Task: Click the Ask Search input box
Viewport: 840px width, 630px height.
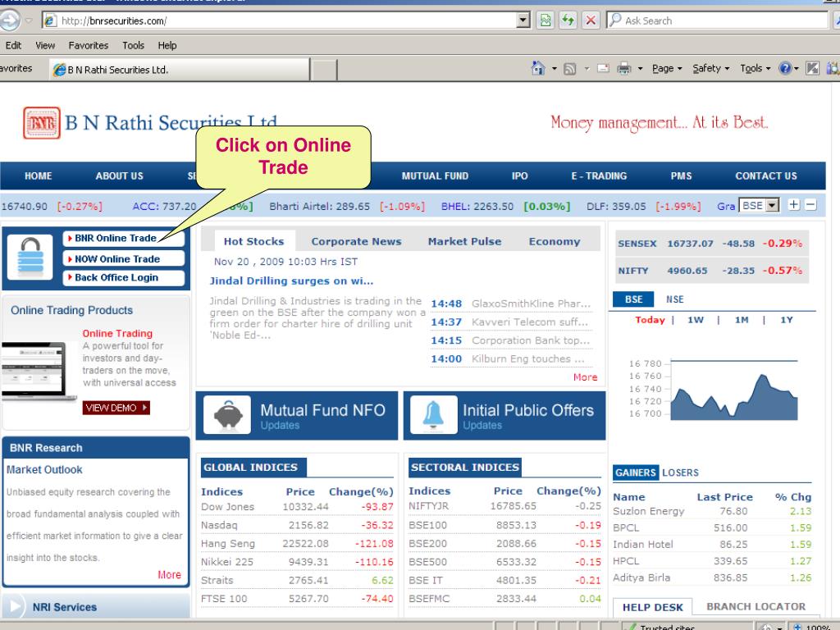Action: pos(718,21)
